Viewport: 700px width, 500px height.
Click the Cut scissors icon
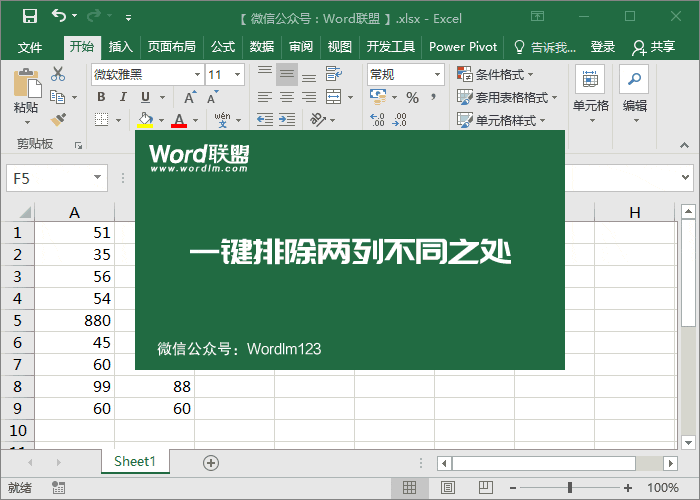click(58, 74)
